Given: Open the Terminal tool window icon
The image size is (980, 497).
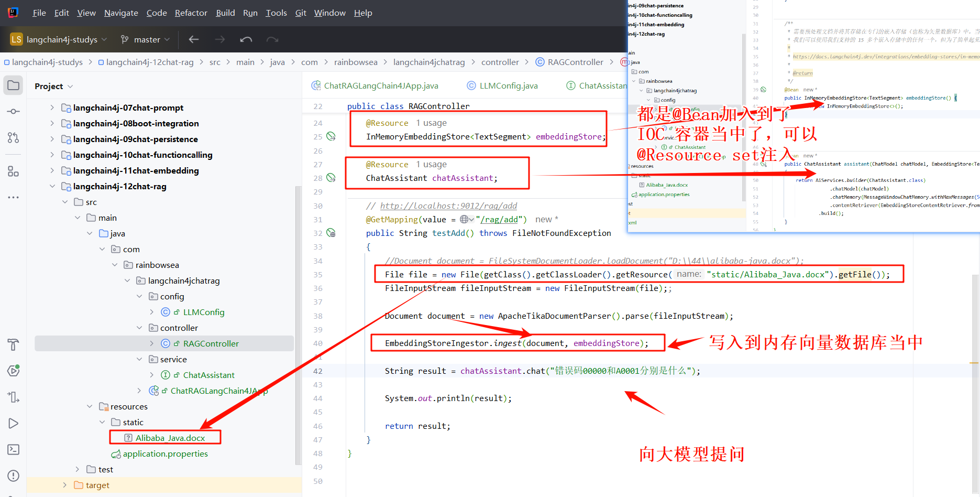Looking at the screenshot, I should pyautogui.click(x=13, y=449).
